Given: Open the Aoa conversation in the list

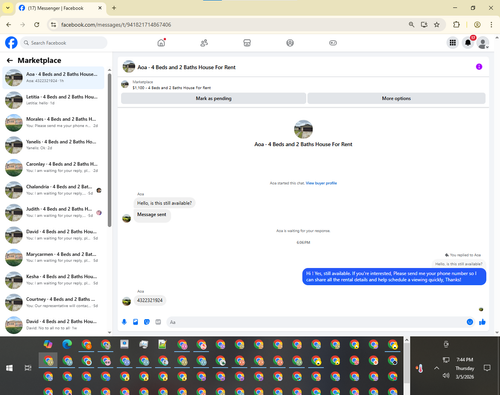Looking at the screenshot, I should coord(53,77).
